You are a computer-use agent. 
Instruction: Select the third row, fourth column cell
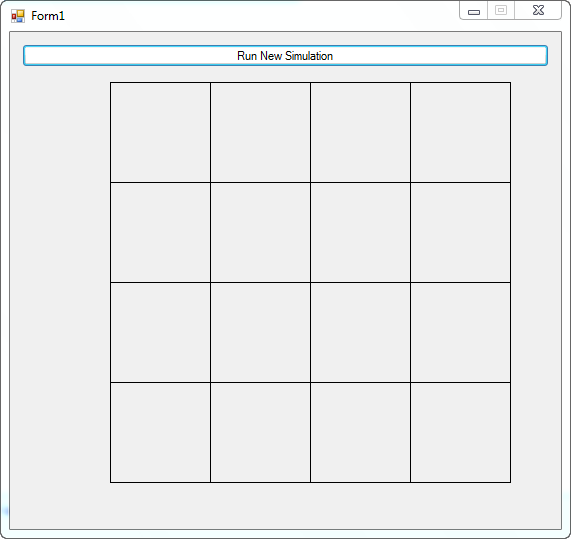coord(461,333)
